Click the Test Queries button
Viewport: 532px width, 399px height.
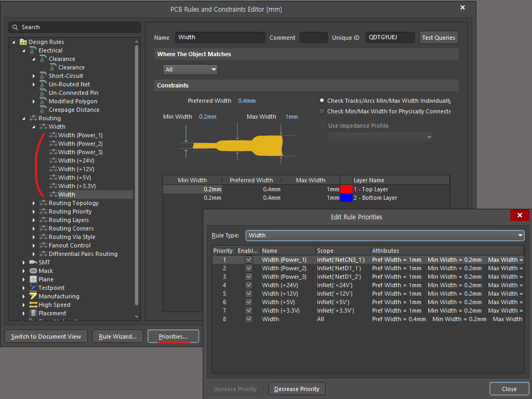[x=438, y=38]
